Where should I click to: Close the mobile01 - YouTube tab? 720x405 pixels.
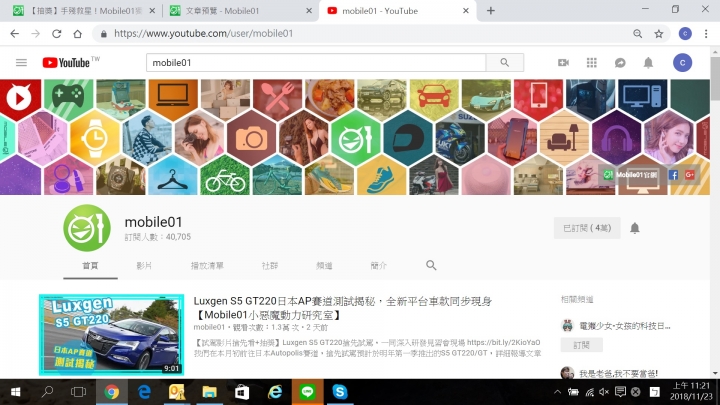coord(466,11)
